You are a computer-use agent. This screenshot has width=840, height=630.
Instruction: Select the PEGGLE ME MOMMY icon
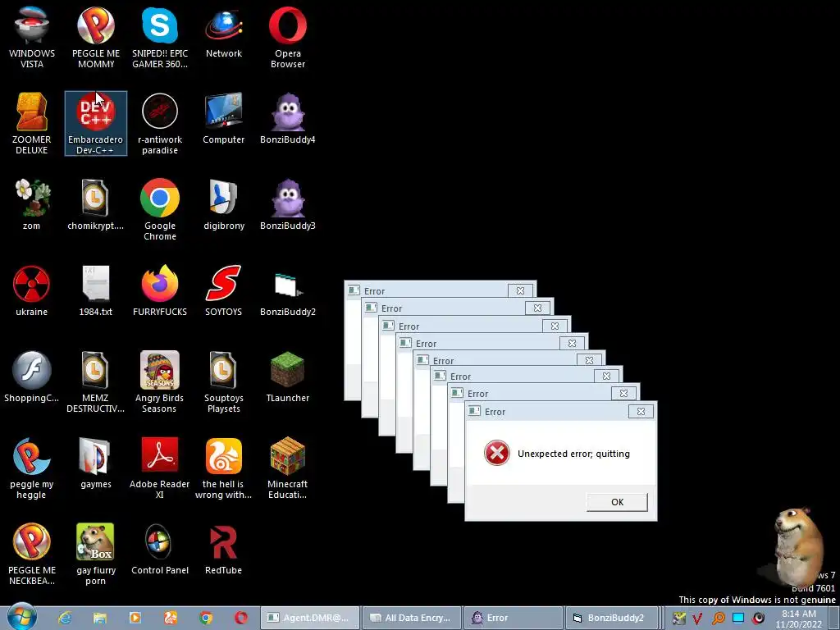(96, 38)
